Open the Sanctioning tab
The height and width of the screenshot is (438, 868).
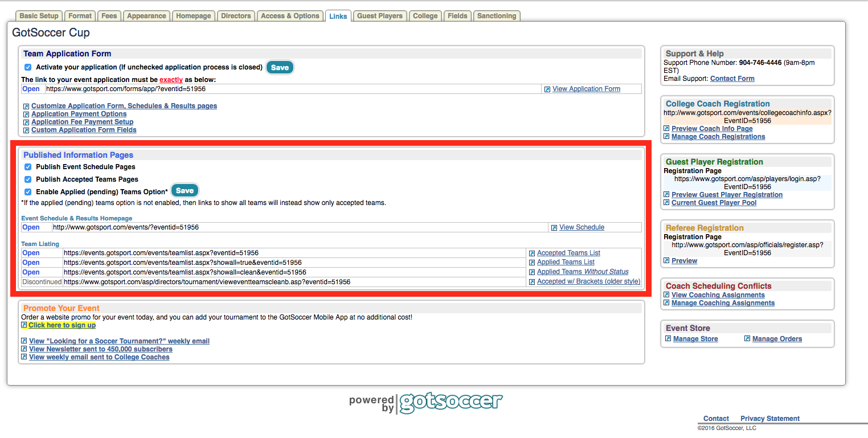(x=497, y=16)
